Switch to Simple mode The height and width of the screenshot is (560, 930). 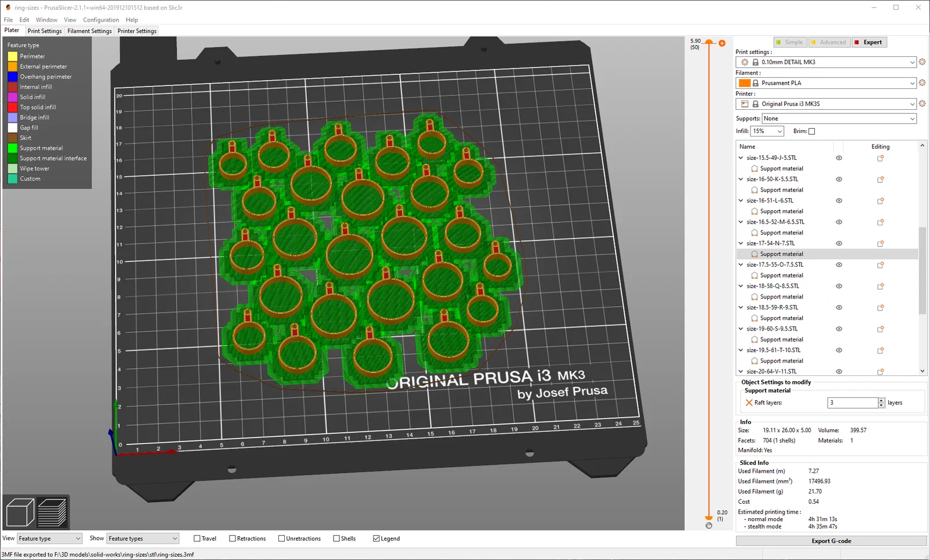coord(789,42)
